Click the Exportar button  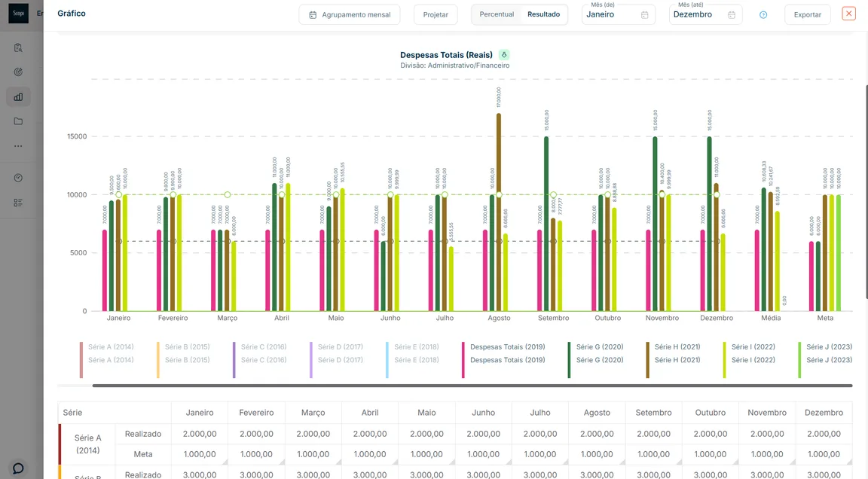click(808, 15)
